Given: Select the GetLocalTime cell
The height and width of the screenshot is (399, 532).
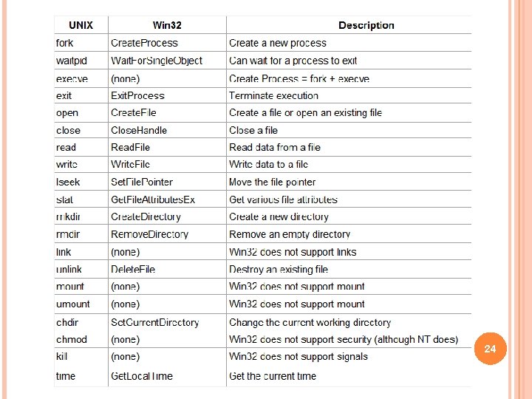Looking at the screenshot, I should point(141,376).
